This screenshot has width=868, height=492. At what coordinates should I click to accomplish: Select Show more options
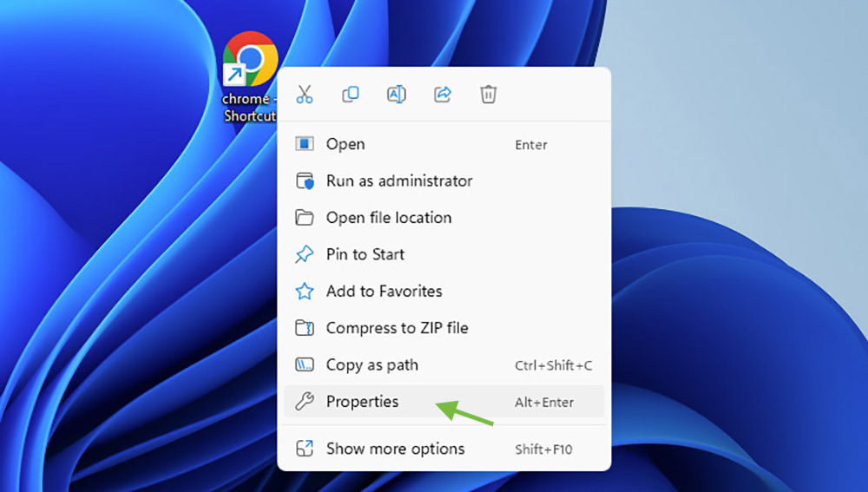[444, 449]
